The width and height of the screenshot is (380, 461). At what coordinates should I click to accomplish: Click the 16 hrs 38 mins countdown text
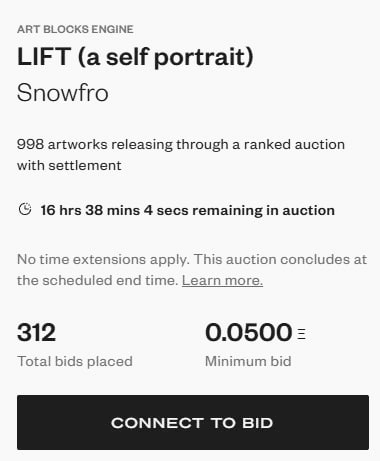tap(188, 211)
